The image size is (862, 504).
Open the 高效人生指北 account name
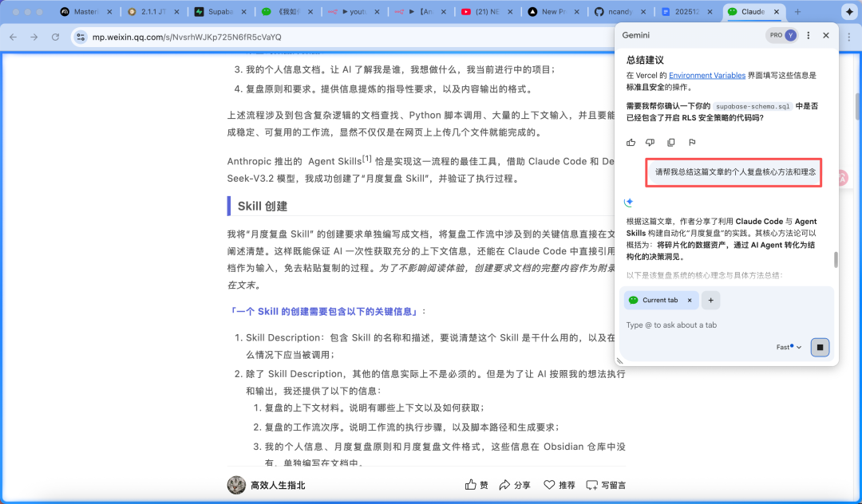pyautogui.click(x=278, y=486)
